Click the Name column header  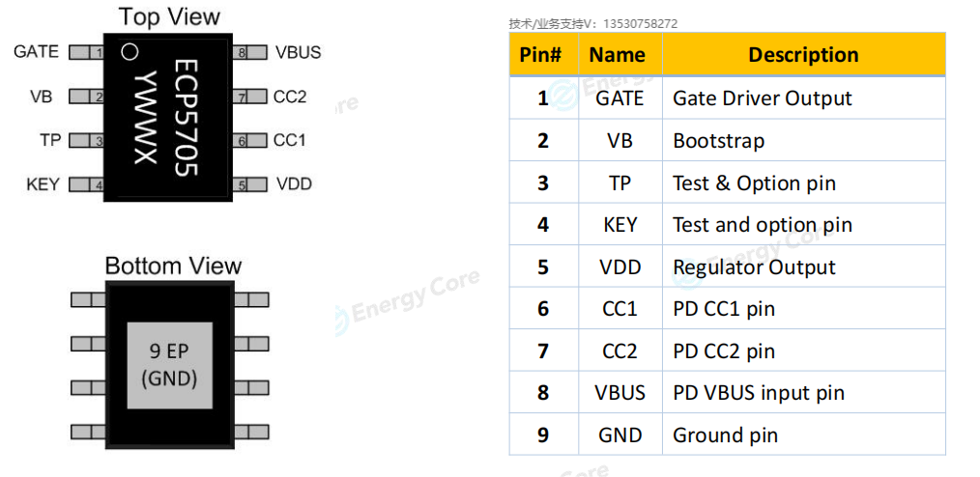pos(620,55)
